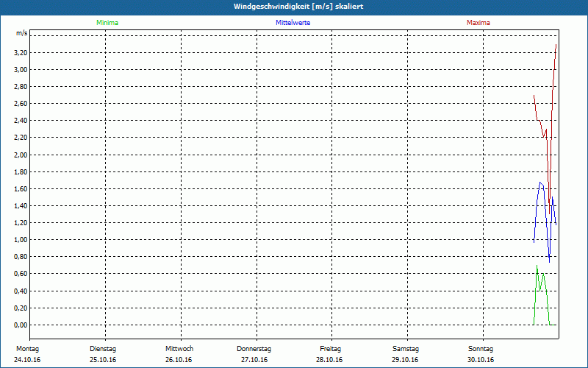Click the 1,80 axis value
588x368 pixels.
21,172
